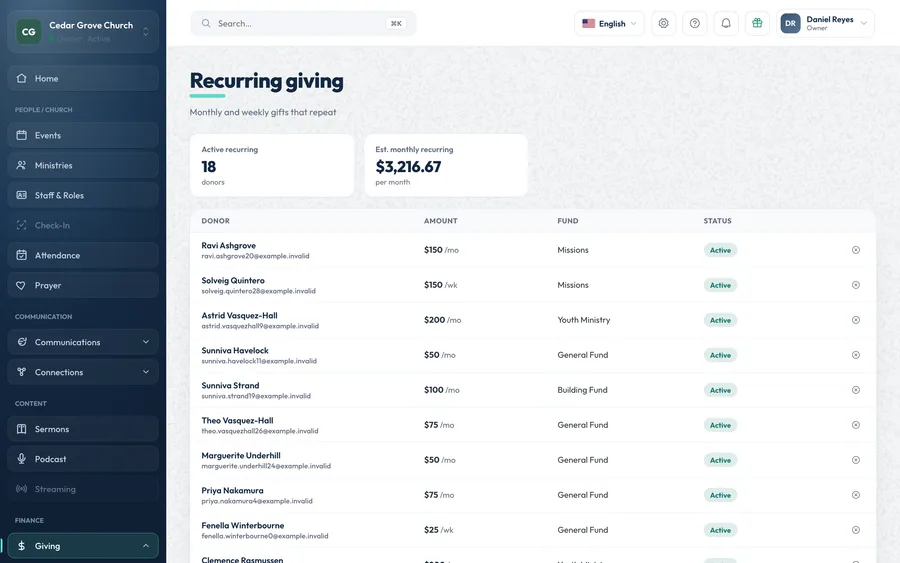The height and width of the screenshot is (563, 900).
Task: Click the Active recurring donors card
Action: point(272,165)
